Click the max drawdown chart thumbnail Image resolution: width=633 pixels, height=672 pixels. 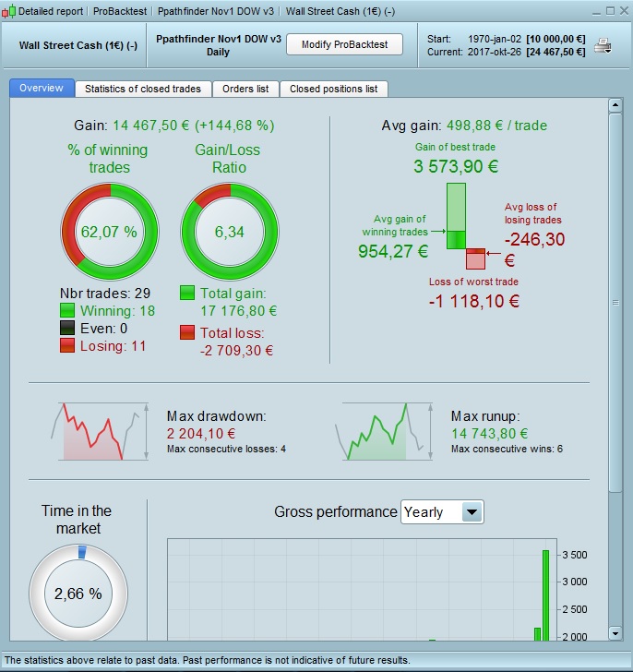101,431
